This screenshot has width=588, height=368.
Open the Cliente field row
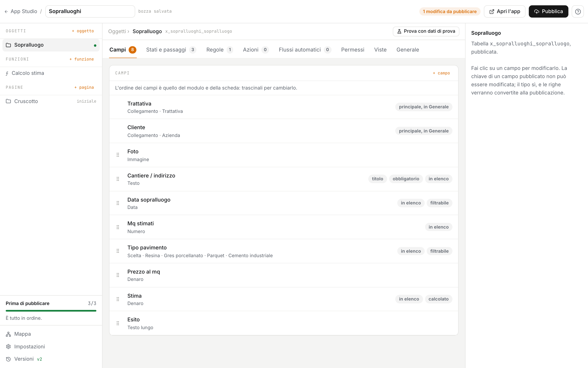[x=284, y=131]
